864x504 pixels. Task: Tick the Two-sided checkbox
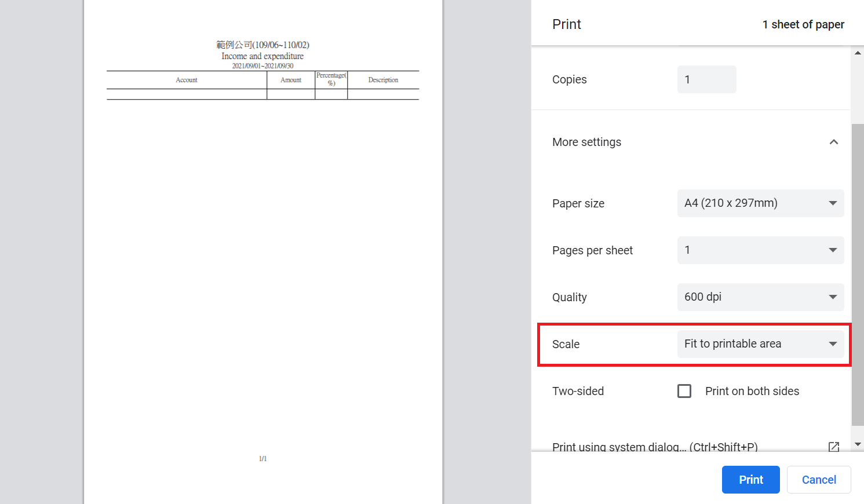tap(684, 391)
